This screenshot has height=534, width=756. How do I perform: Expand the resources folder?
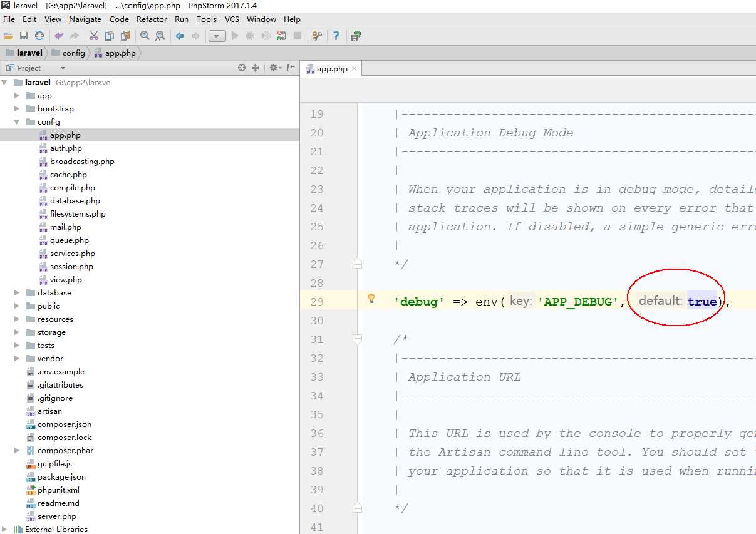coord(17,319)
